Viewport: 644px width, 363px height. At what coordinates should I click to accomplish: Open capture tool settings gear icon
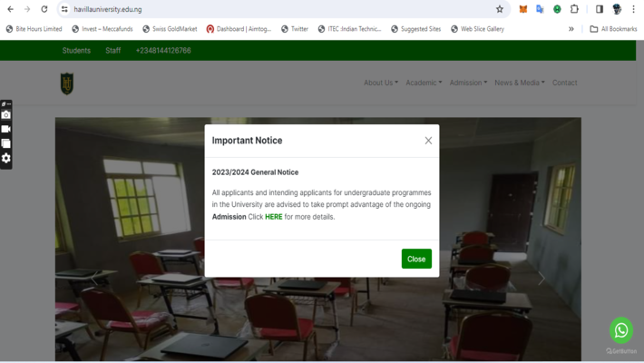[6, 158]
